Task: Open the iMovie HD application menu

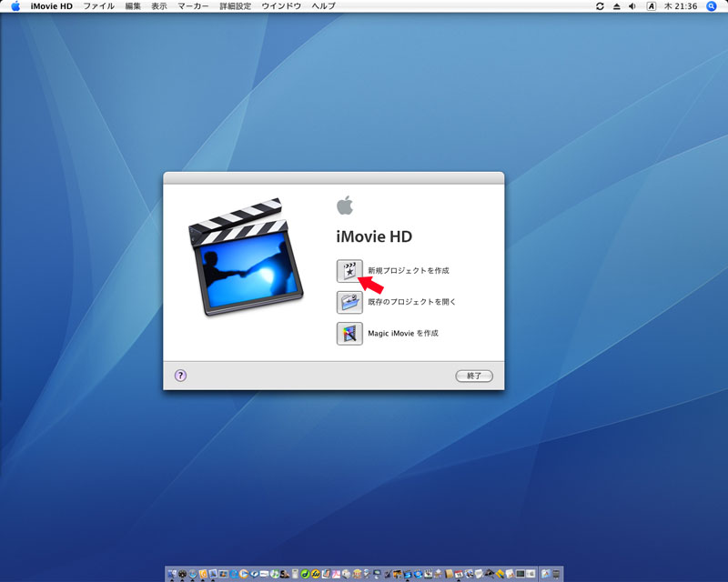Action: click(52, 6)
